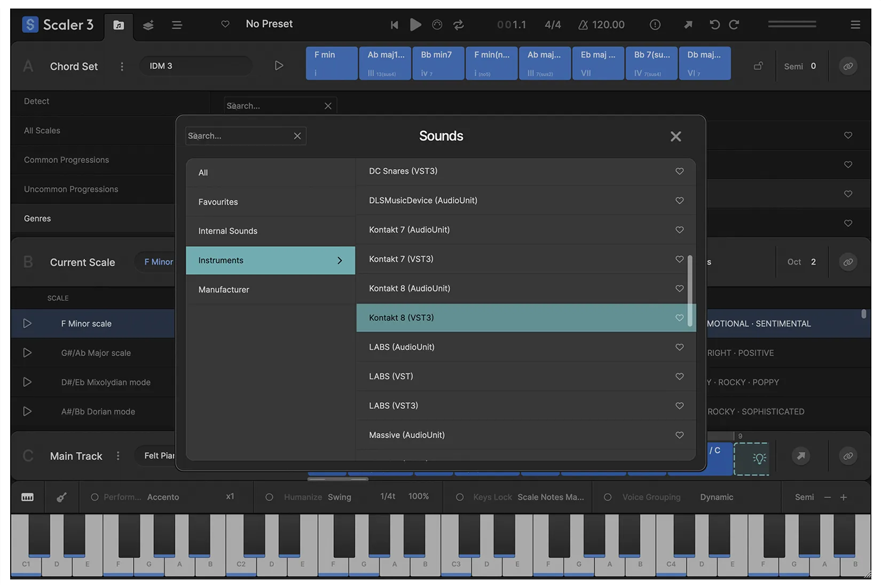Enable the Perform toggle
Viewport: 881px width, 588px height.
(x=95, y=497)
